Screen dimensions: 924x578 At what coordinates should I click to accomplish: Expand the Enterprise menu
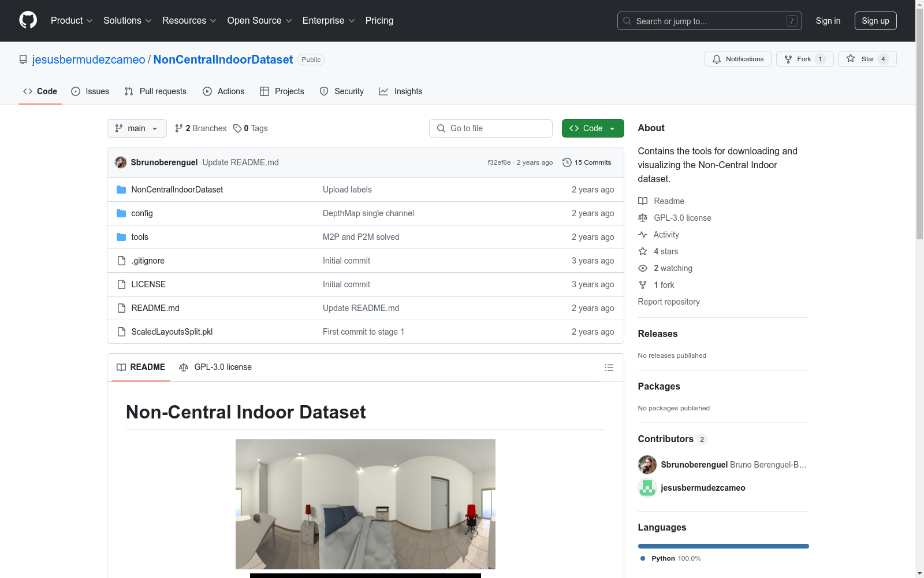point(329,20)
